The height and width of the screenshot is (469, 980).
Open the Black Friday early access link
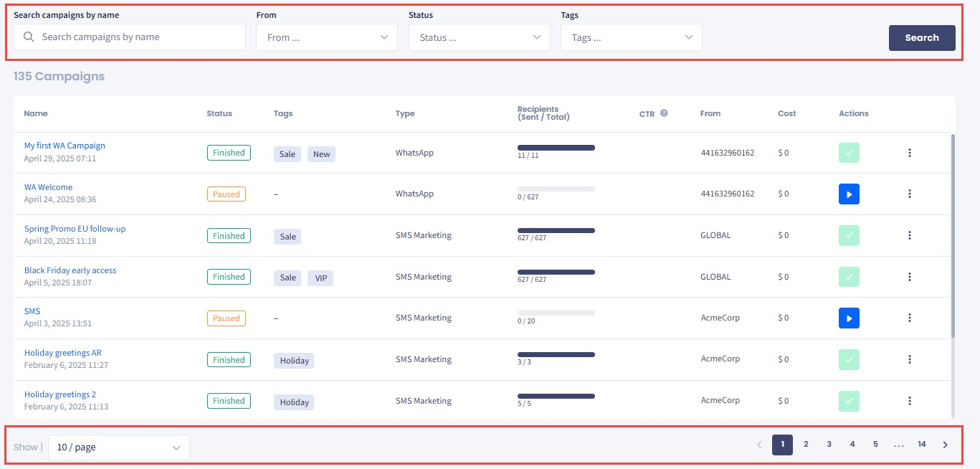(x=70, y=270)
